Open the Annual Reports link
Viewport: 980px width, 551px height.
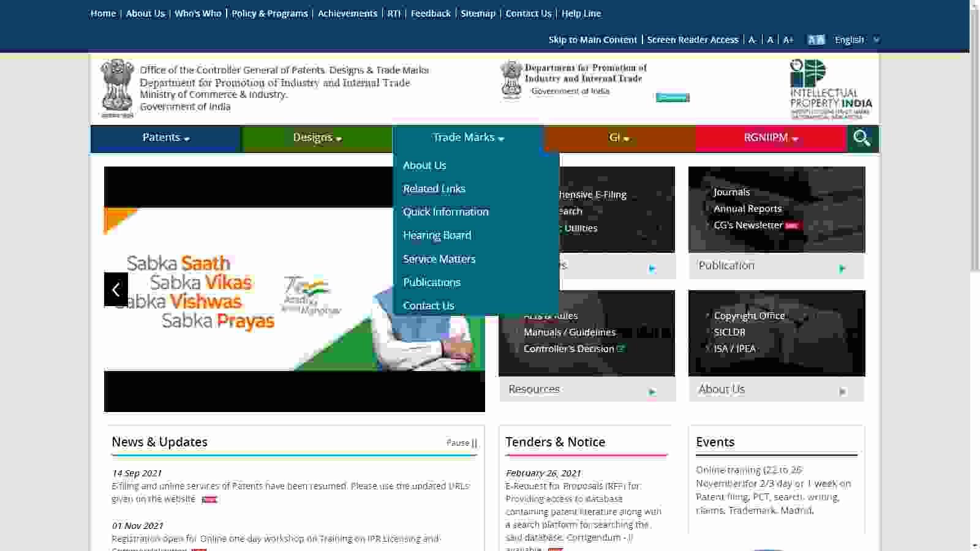(x=747, y=209)
